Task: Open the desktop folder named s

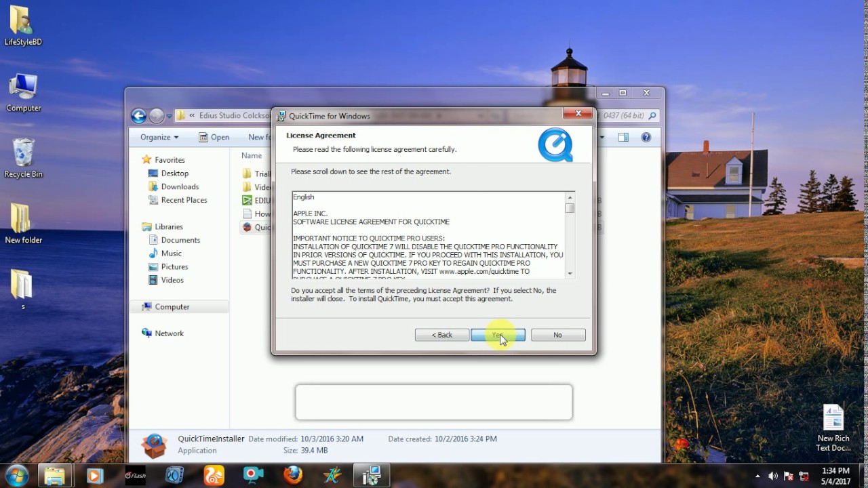Action: [22, 289]
